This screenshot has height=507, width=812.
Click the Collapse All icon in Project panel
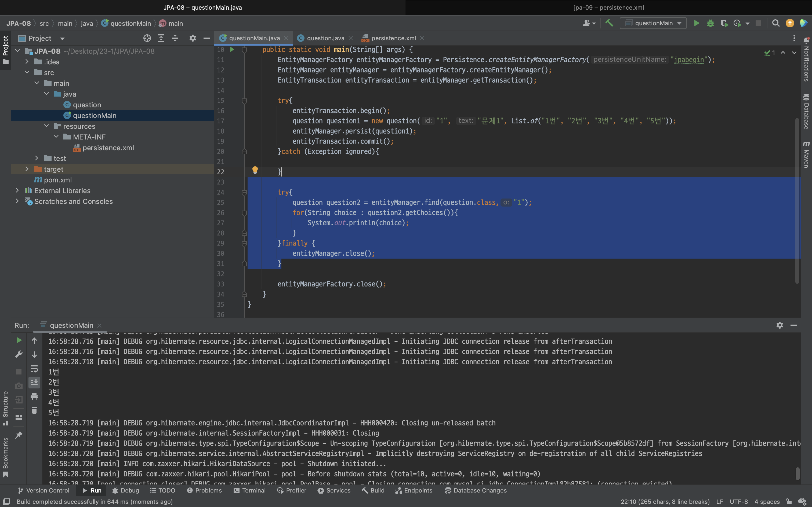coord(175,38)
